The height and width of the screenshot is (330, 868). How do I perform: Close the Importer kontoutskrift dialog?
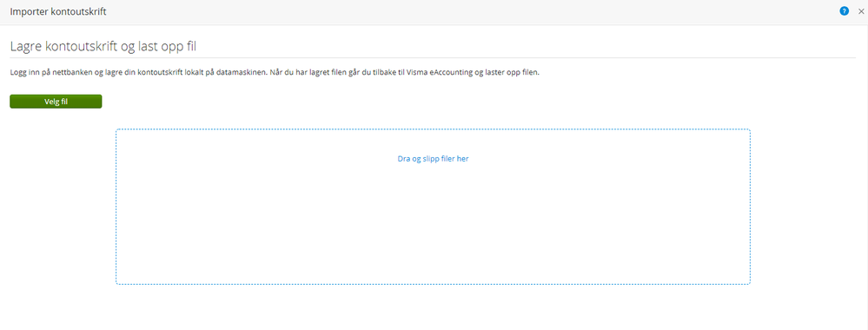coord(861,11)
